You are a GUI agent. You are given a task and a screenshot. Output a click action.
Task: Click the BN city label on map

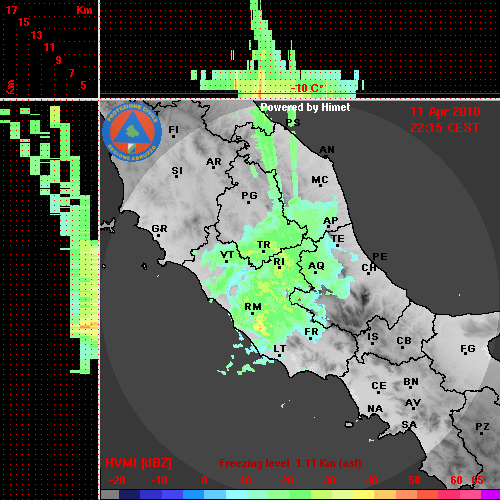pos(411,381)
